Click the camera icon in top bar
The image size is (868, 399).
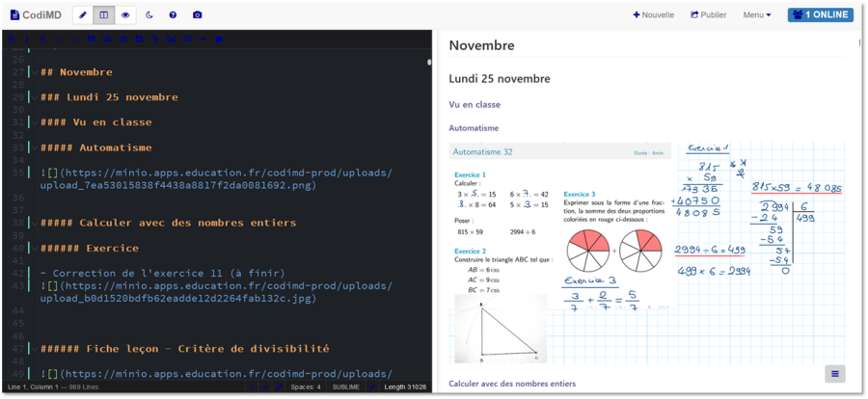(197, 15)
